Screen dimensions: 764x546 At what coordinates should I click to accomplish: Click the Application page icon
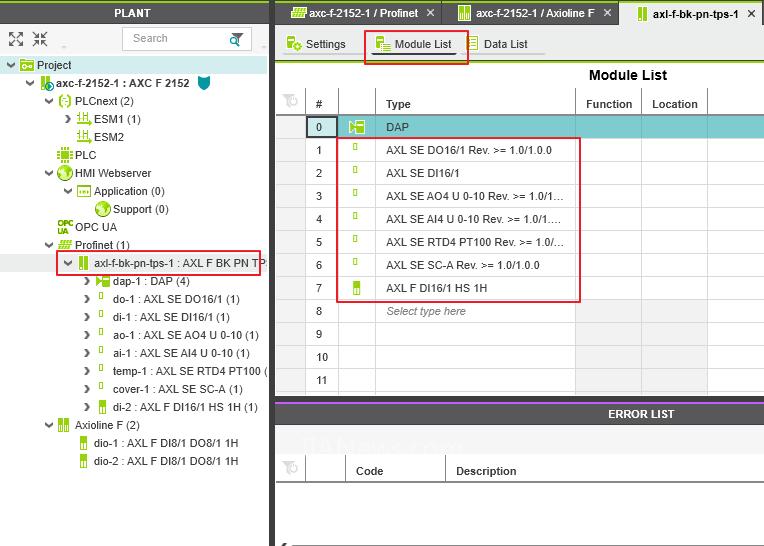(84, 191)
